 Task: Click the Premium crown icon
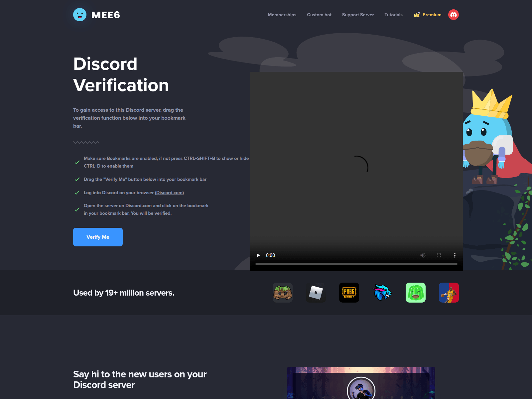coord(417,15)
